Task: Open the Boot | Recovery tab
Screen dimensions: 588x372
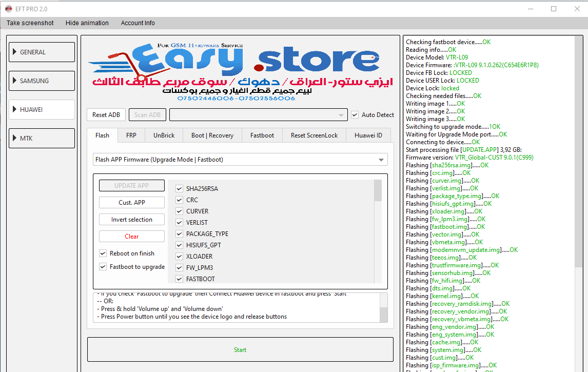Action: (212, 135)
